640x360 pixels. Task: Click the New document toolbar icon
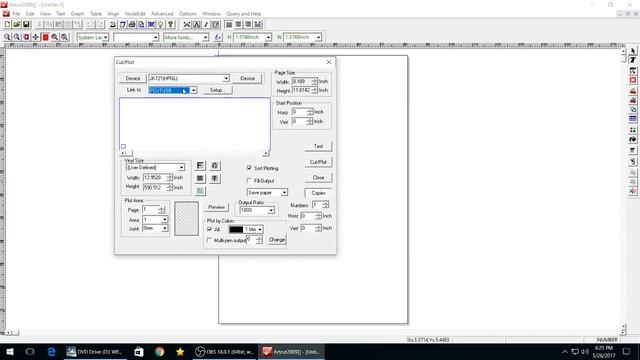pos(7,24)
